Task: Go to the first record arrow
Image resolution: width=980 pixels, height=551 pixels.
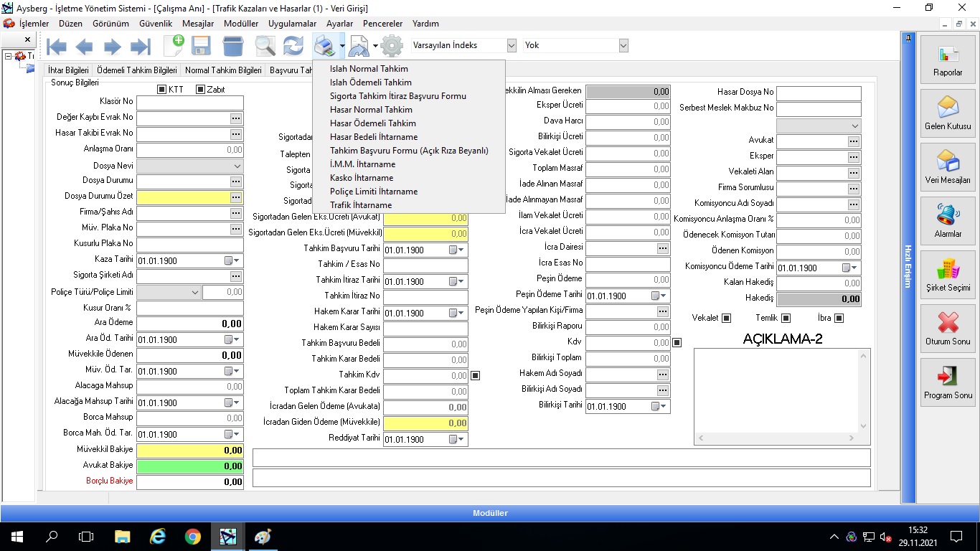Action: coord(57,47)
